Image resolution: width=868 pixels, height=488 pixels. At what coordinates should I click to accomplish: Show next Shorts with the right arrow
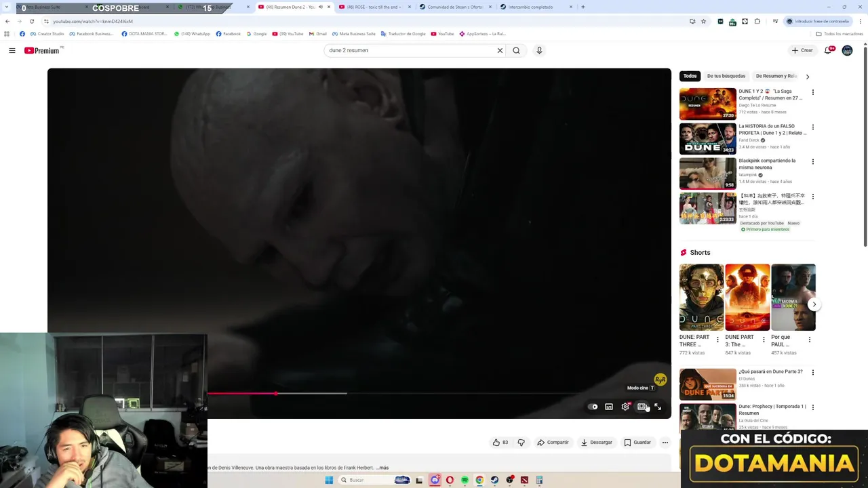814,304
